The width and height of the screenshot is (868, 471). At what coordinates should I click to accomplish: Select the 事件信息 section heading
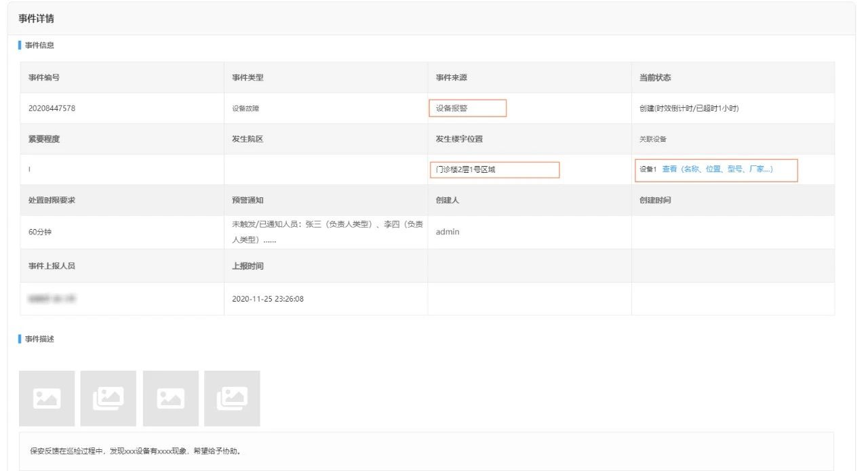(39, 46)
